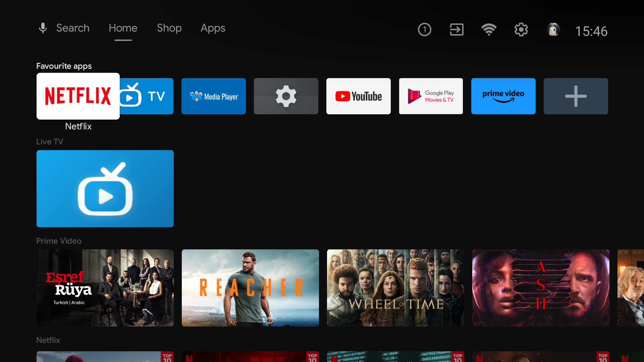Viewport: 644px width, 362px height.
Task: Open the Live TV channel thumbnail
Action: point(105,189)
